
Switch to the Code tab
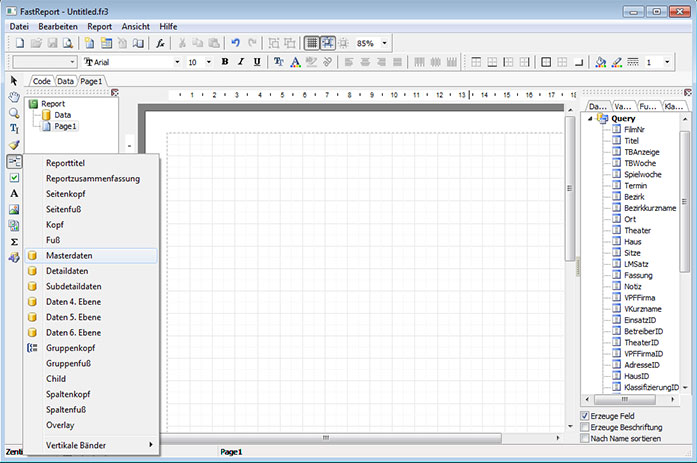(42, 80)
